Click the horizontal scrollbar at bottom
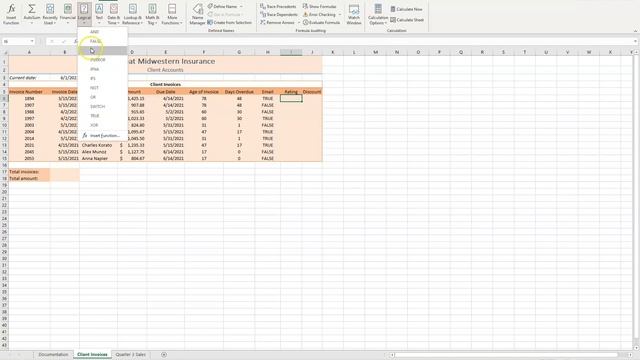 pos(506,355)
